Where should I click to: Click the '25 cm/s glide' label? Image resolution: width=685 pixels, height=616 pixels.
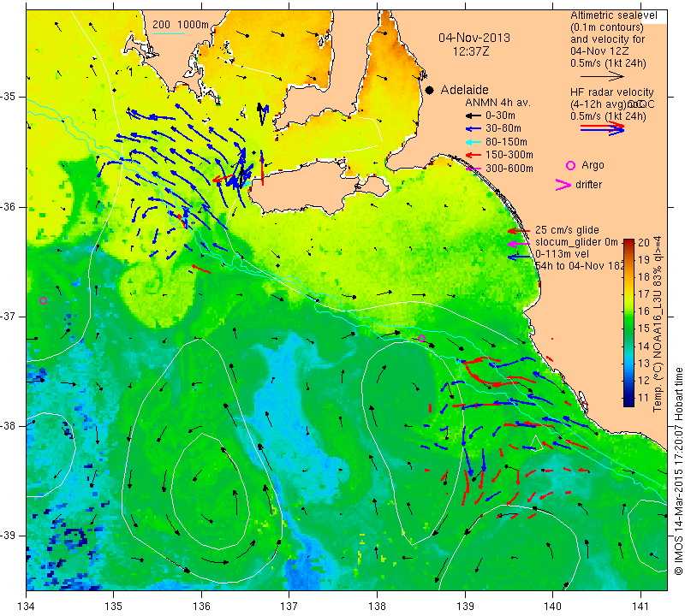tap(567, 230)
